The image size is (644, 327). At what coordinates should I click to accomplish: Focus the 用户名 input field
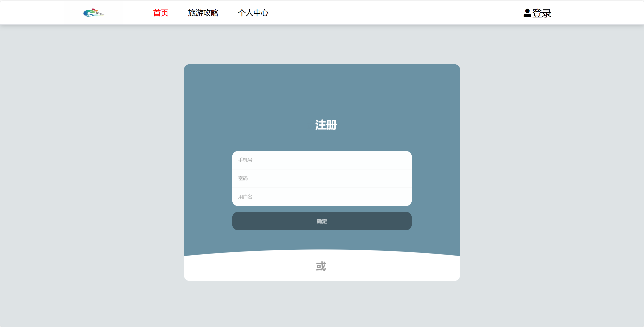(322, 197)
